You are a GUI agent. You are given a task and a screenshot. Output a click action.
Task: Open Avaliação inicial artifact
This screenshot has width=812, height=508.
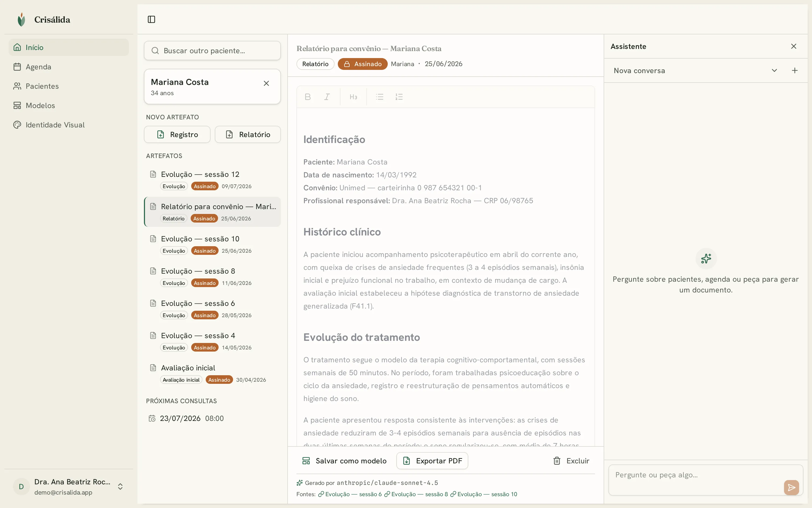click(x=212, y=373)
